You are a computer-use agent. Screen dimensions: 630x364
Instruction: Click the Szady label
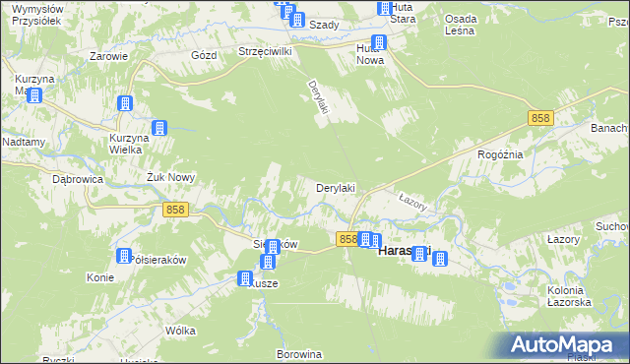coord(324,25)
